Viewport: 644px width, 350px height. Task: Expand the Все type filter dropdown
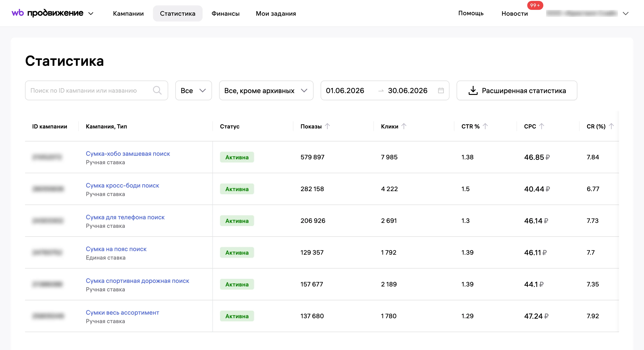point(193,90)
